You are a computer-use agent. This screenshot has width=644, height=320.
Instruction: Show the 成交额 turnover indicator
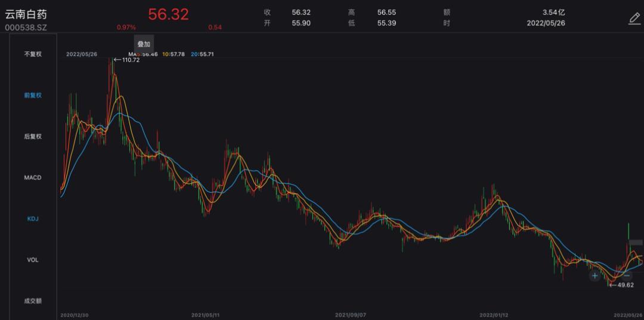point(33,301)
